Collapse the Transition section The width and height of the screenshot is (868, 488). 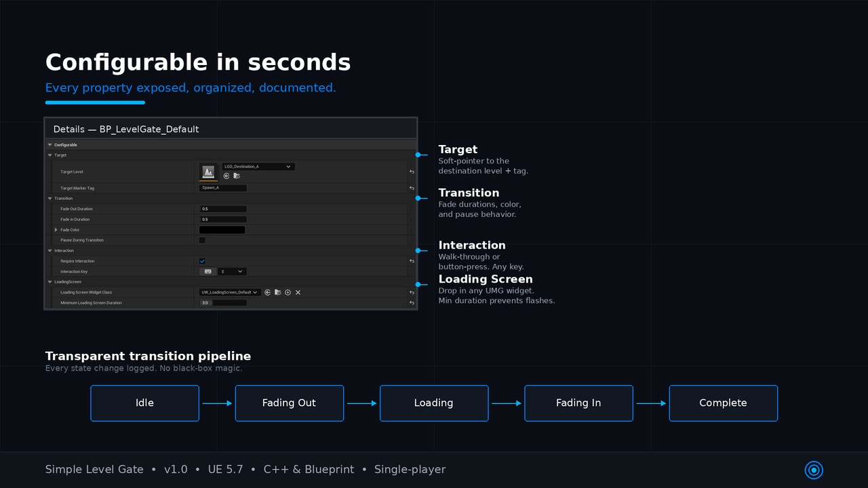tap(50, 199)
